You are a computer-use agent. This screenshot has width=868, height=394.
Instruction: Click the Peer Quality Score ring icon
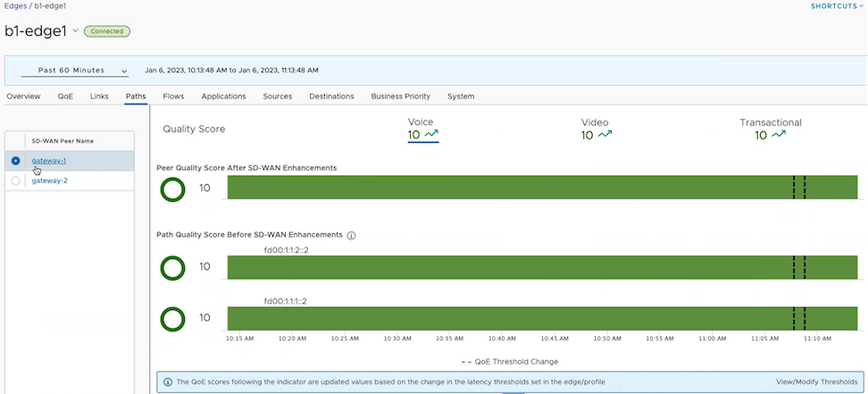[172, 189]
